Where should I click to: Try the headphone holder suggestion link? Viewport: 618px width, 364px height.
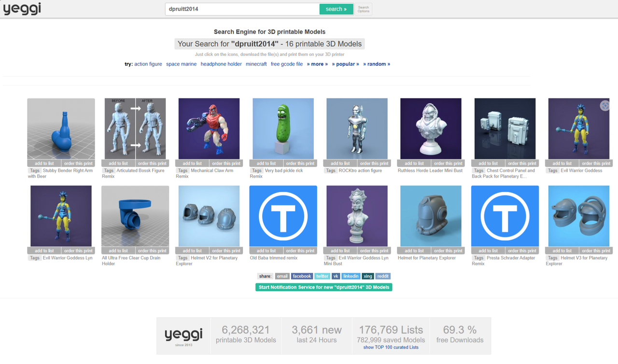tap(221, 64)
